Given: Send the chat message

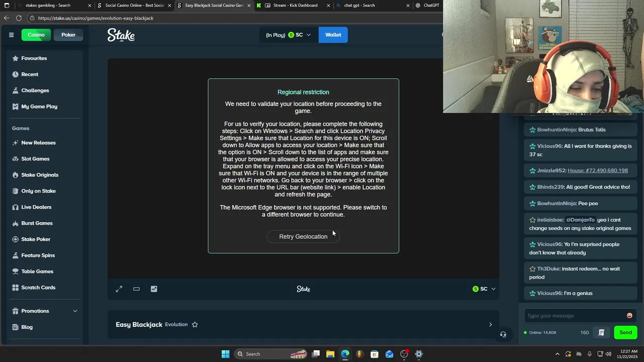Looking at the screenshot, I should click(625, 332).
